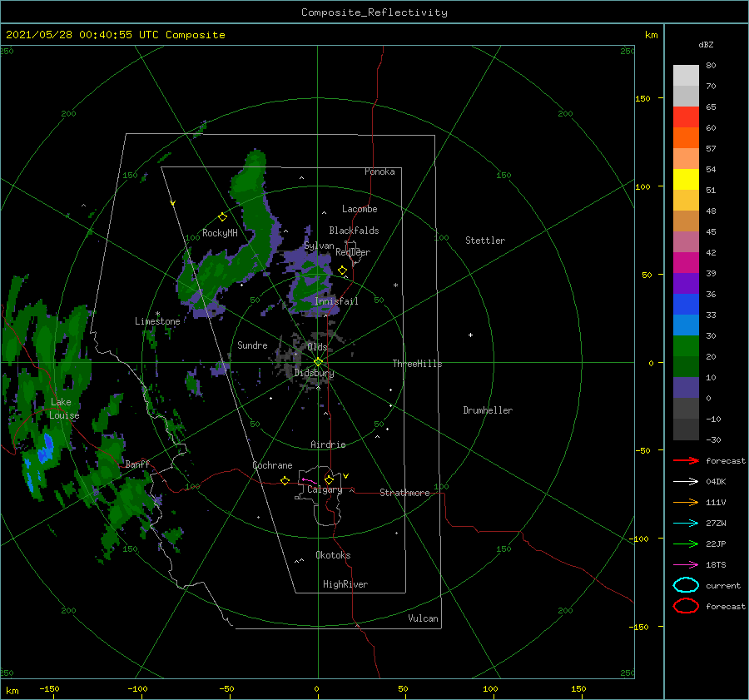
Task: Click the Ponoka label on the map
Action: tap(379, 171)
